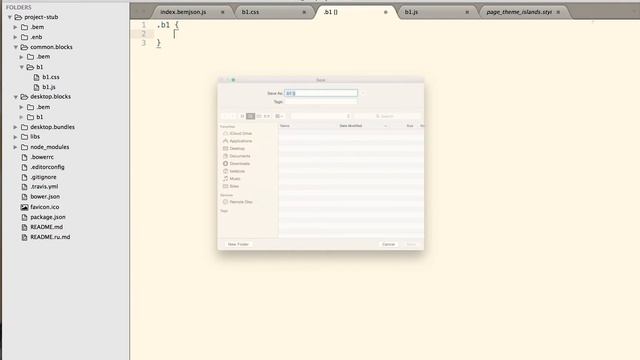640x360 pixels.
Task: Select list view in Save dialog
Action: coord(251,116)
